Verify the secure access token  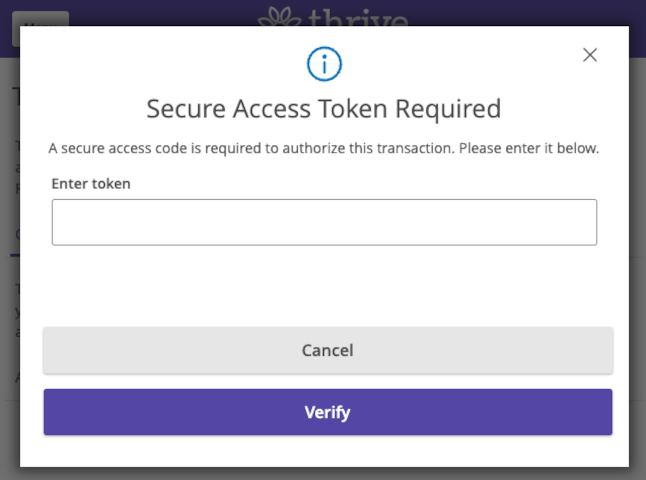[x=328, y=412]
